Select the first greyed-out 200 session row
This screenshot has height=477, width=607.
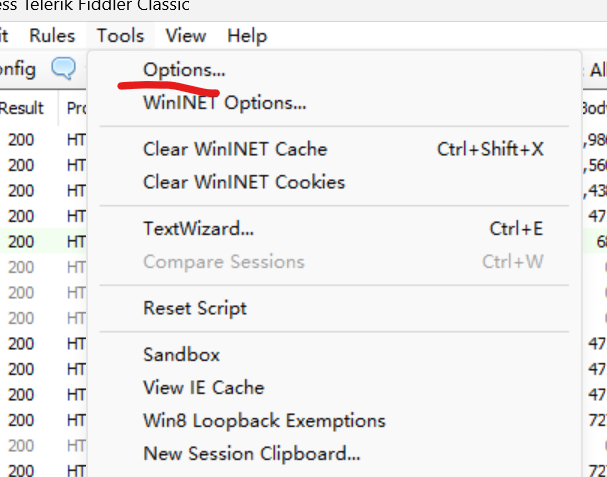(x=43, y=267)
